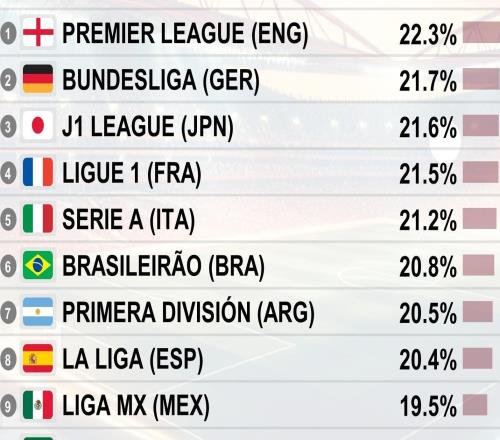Click the SERIE A (ITA) label

[129, 221]
